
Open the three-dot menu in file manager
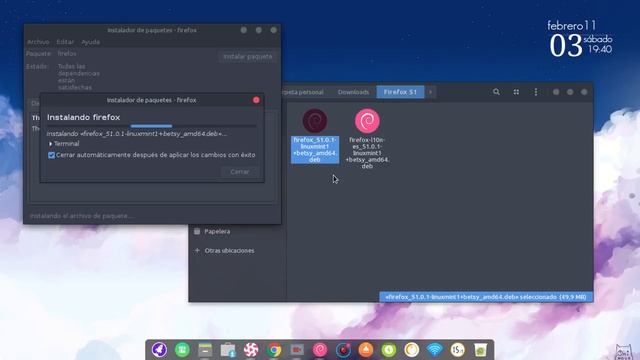pos(536,92)
